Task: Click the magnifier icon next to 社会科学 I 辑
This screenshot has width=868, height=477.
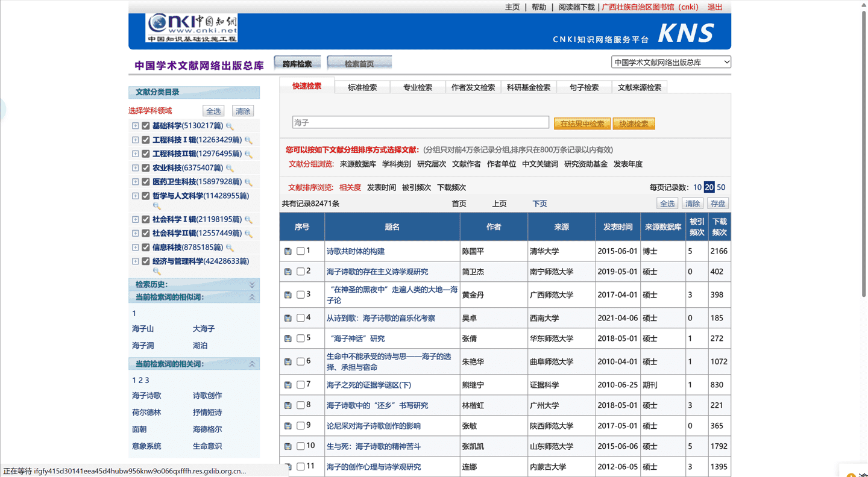Action: (x=248, y=220)
